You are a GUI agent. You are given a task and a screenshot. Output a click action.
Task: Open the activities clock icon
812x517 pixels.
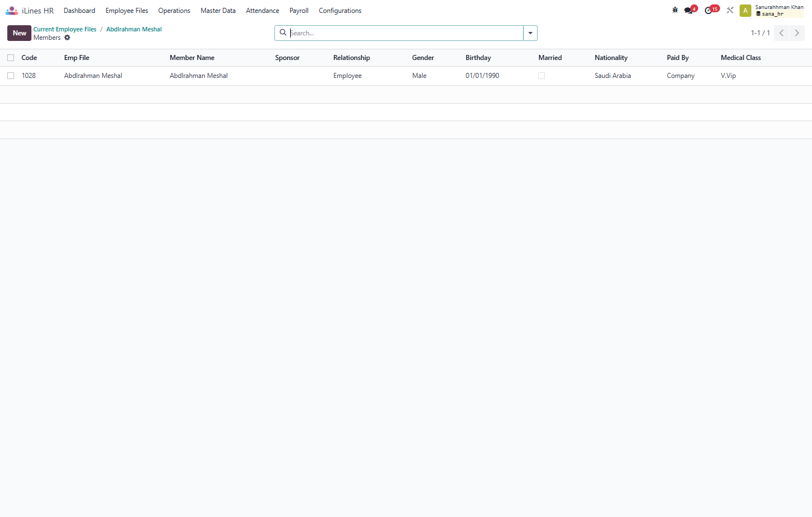(709, 11)
